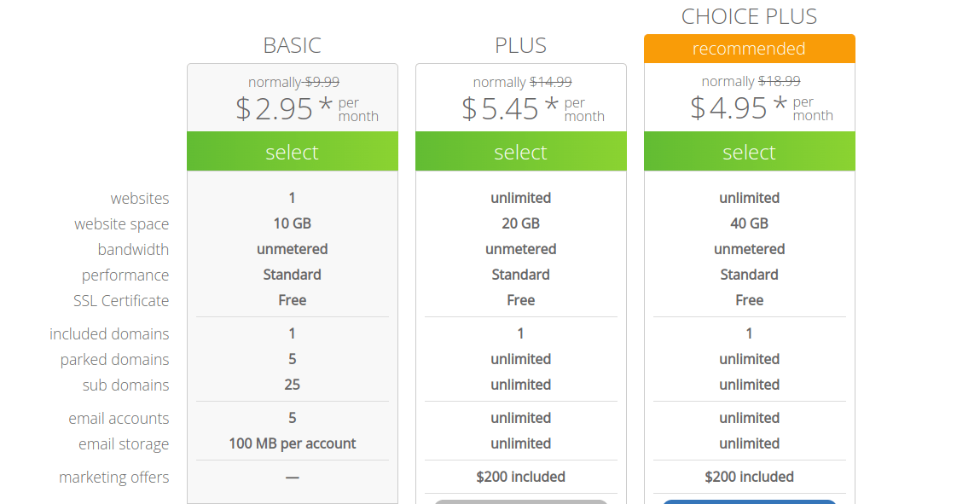Click the bandwidth row label
Screen dimensions: 980x504
click(134, 249)
